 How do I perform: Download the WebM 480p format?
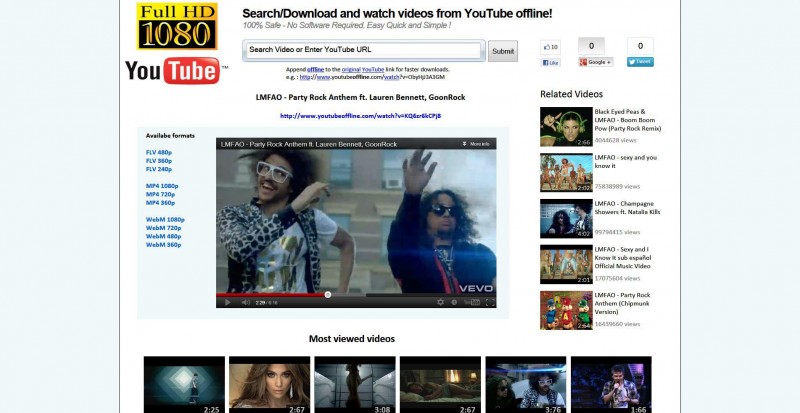tap(163, 236)
